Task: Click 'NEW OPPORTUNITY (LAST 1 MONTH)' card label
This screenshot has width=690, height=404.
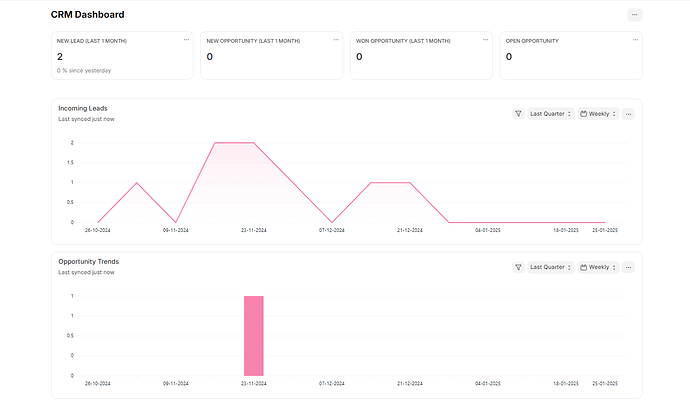Action: (253, 41)
